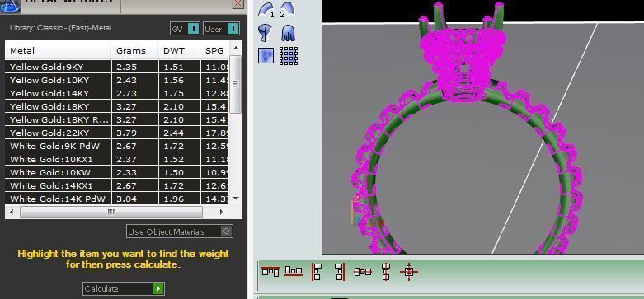Click the align top icon
The height and width of the screenshot is (299, 644).
pyautogui.click(x=270, y=271)
